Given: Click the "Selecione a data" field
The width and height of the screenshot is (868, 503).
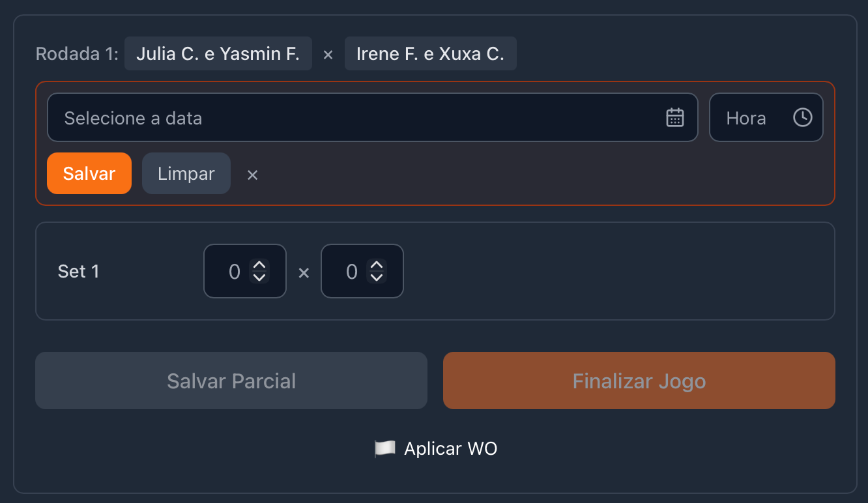Looking at the screenshot, I should click(x=352, y=118).
